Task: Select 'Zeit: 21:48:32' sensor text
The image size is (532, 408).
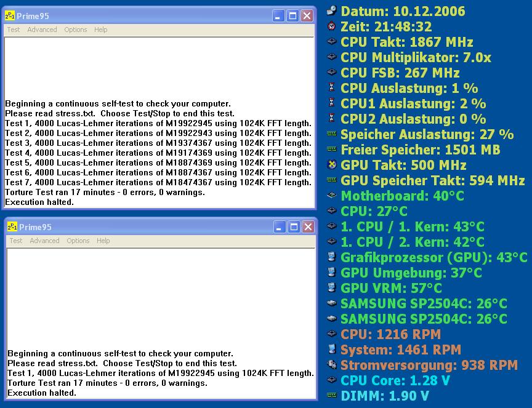Action: (387, 26)
